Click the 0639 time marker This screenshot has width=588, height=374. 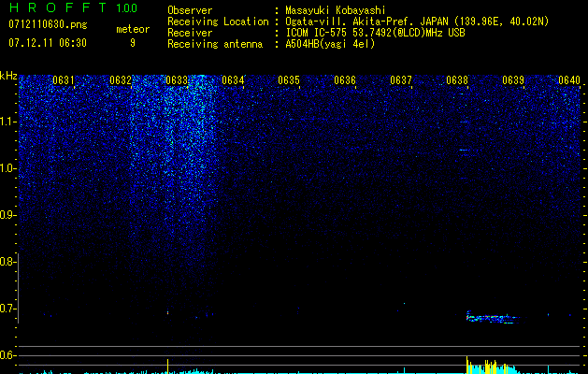pos(513,80)
